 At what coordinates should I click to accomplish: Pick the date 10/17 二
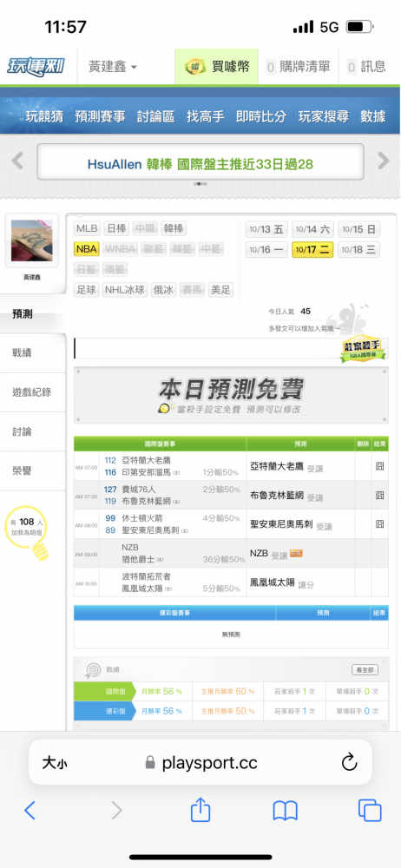[x=313, y=250]
